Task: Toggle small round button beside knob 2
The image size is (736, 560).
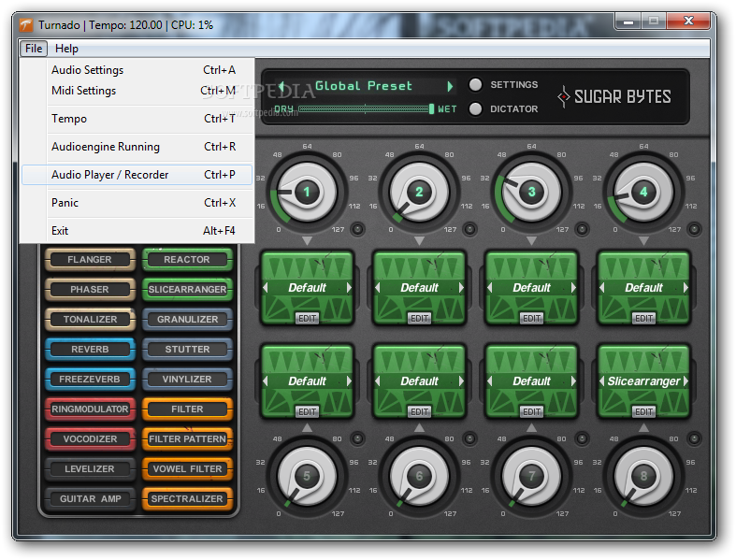Action: tap(469, 230)
